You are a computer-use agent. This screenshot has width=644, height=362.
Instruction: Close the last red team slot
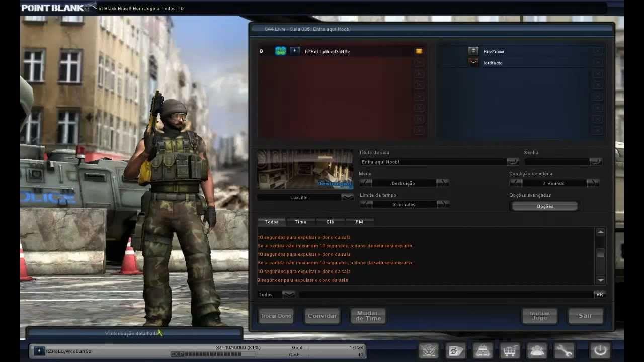[419, 131]
